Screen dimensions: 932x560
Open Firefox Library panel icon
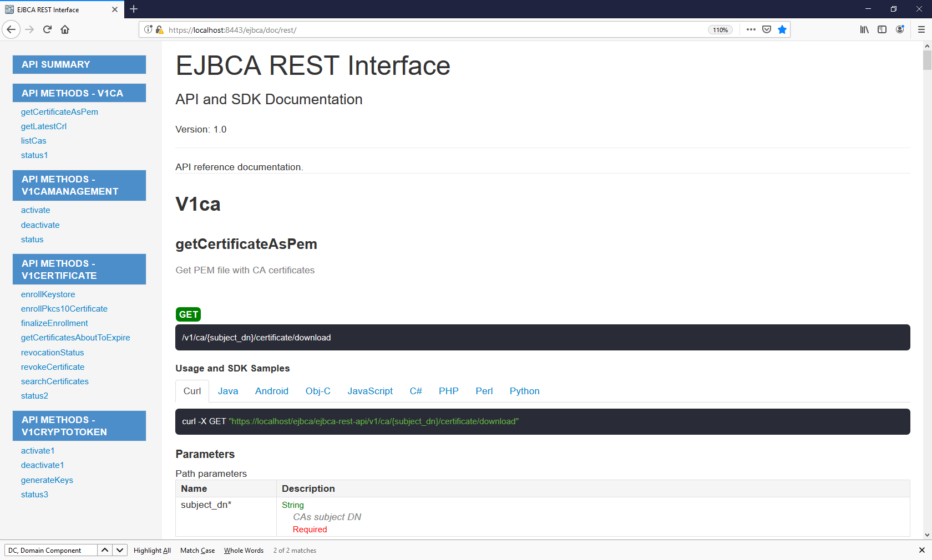pyautogui.click(x=864, y=29)
